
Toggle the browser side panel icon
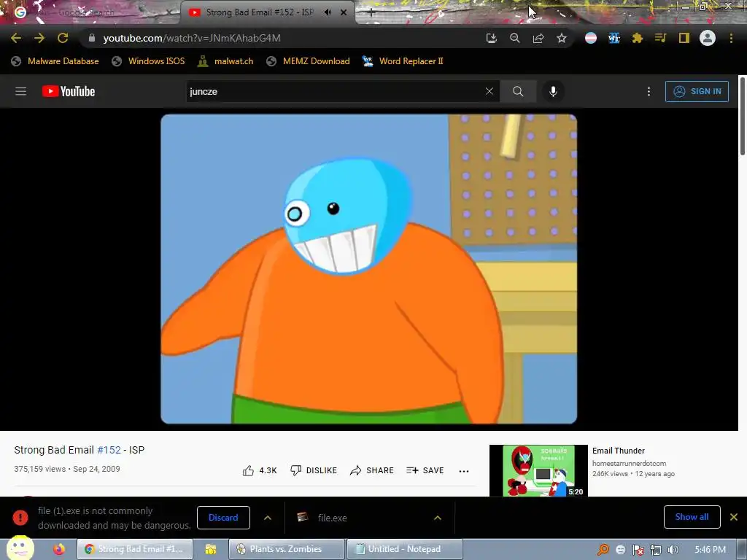(x=684, y=38)
